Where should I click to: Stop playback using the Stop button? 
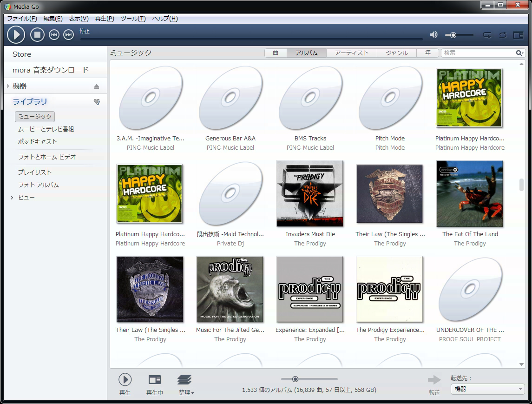coord(37,34)
